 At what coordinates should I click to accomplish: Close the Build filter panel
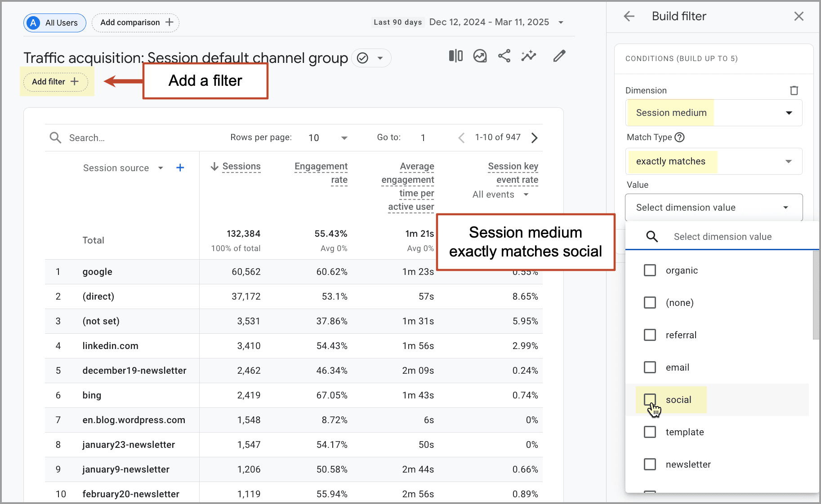(x=799, y=17)
